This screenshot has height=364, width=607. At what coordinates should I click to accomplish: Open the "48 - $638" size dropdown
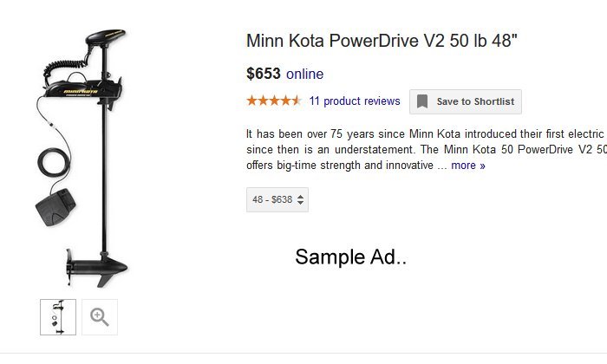(277, 200)
